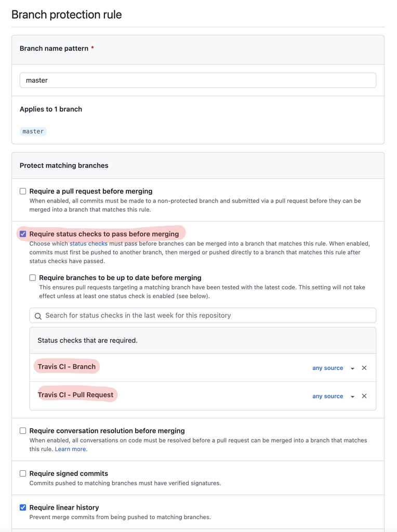Select the Travis CI - Branch status check name
This screenshot has height=532, width=397.
coord(67,366)
